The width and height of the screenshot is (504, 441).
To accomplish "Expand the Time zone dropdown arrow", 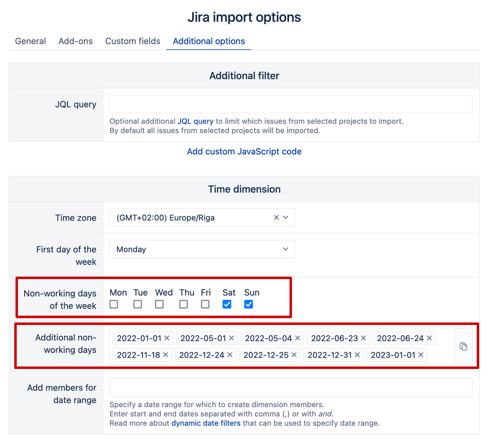I will click(x=286, y=217).
